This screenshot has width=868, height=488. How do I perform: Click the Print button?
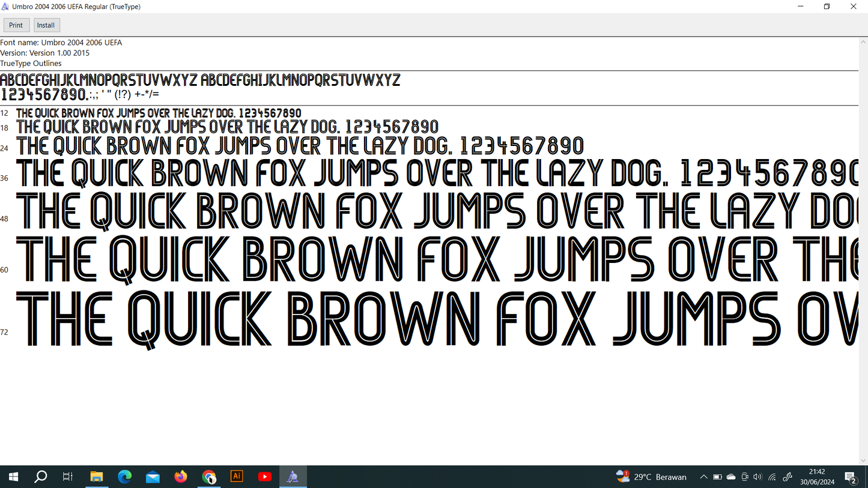coord(16,25)
